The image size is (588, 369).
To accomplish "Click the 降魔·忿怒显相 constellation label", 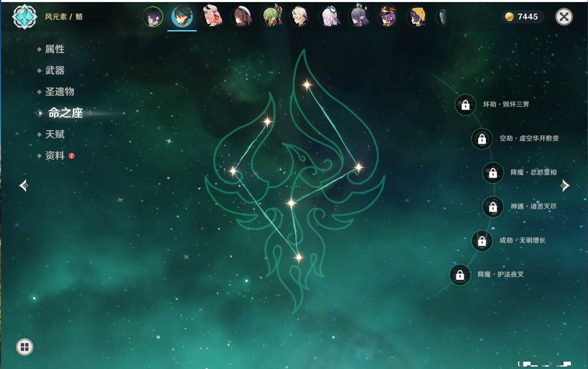I will tap(534, 172).
